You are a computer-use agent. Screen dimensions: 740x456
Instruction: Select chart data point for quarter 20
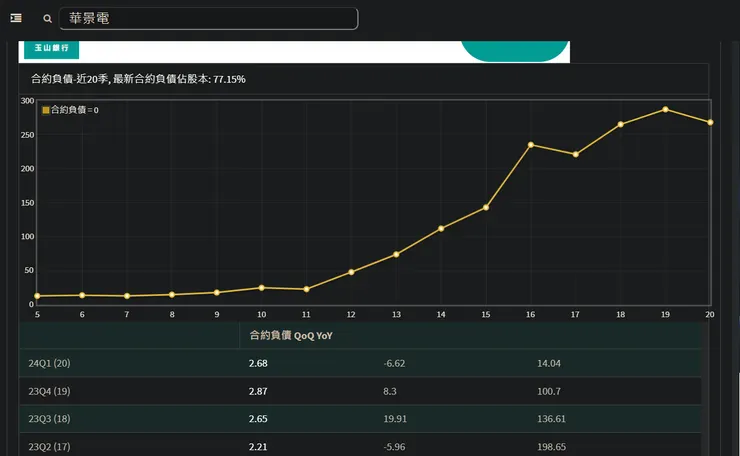(x=710, y=122)
